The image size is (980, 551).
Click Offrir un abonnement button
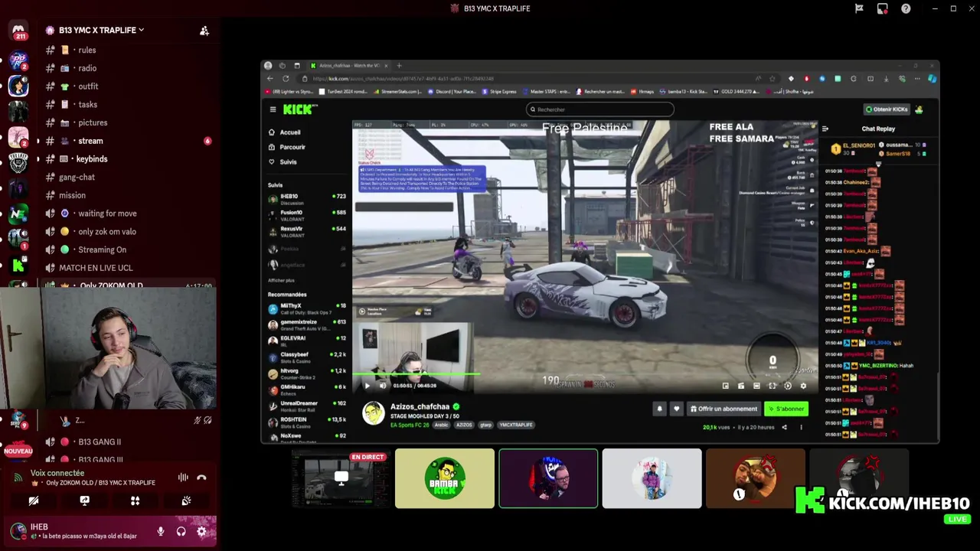click(724, 409)
